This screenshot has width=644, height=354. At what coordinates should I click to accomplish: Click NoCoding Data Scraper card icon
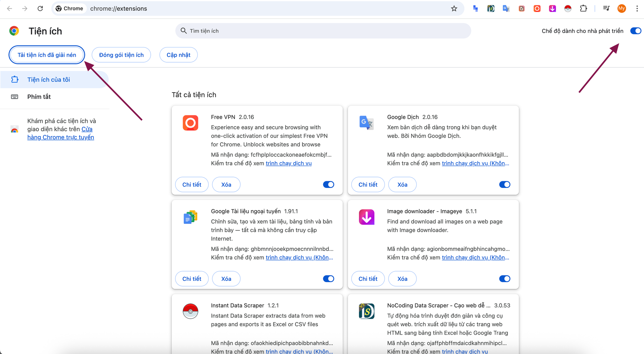point(366,311)
